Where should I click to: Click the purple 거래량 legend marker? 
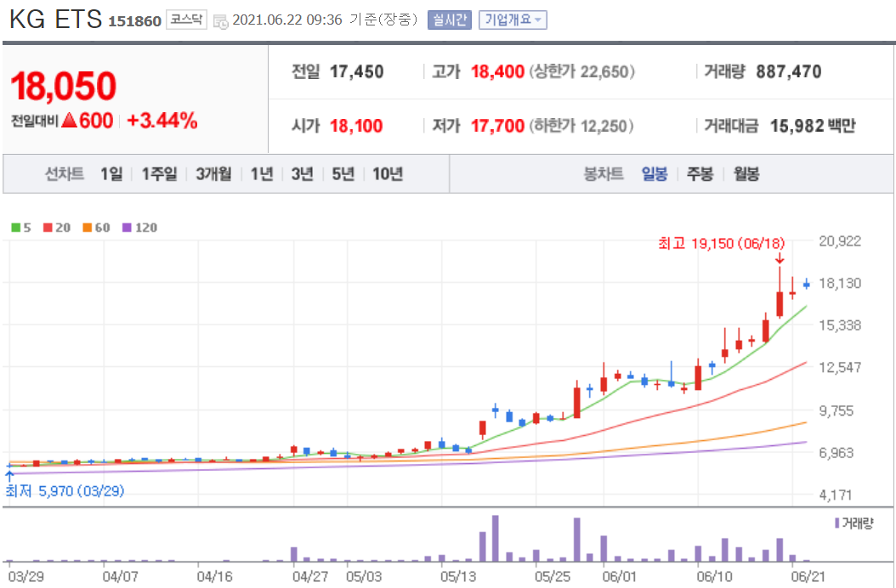click(837, 523)
